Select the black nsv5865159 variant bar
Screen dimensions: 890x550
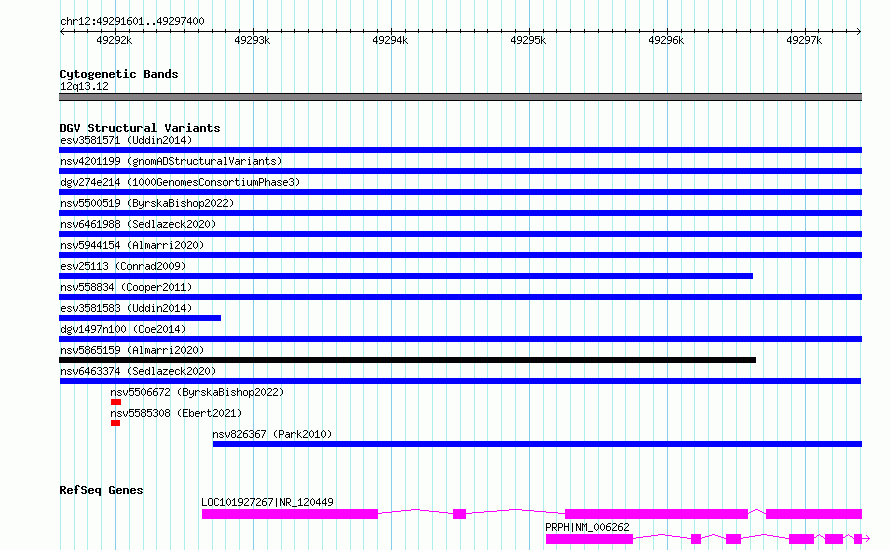tap(408, 360)
